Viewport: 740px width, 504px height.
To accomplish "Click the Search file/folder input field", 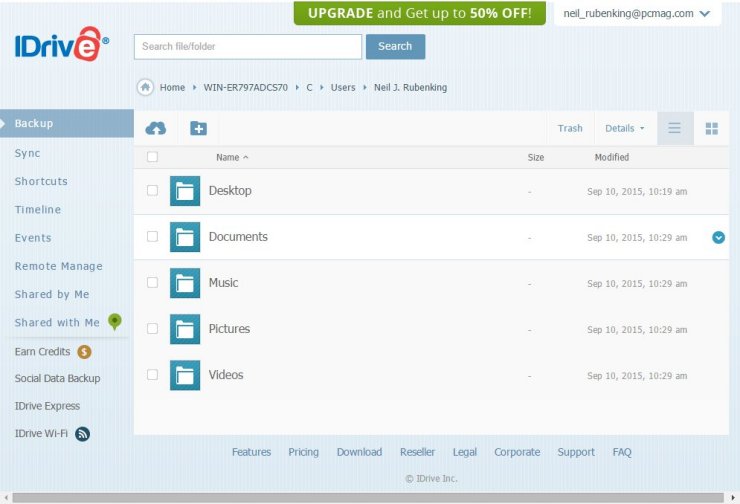I will (x=248, y=47).
